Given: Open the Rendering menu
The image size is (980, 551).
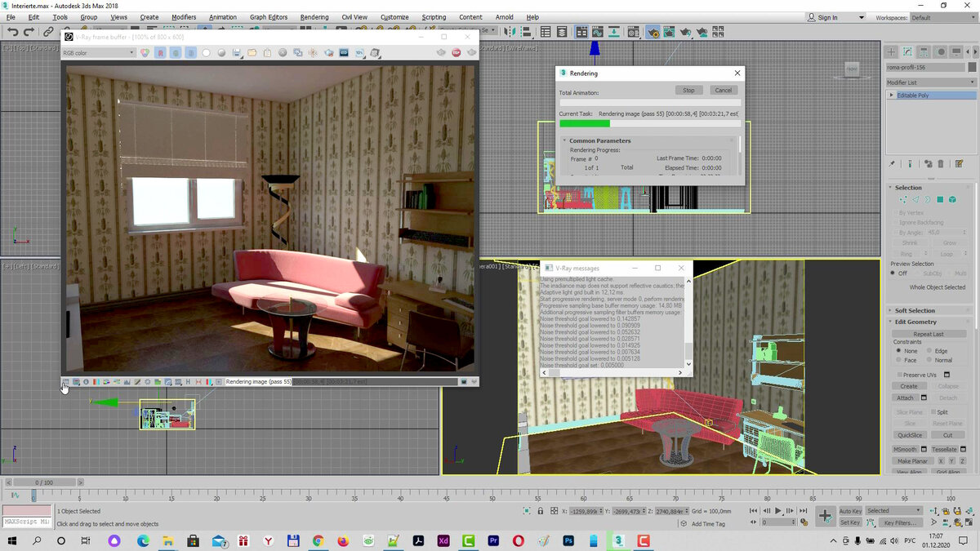Looking at the screenshot, I should (x=314, y=16).
